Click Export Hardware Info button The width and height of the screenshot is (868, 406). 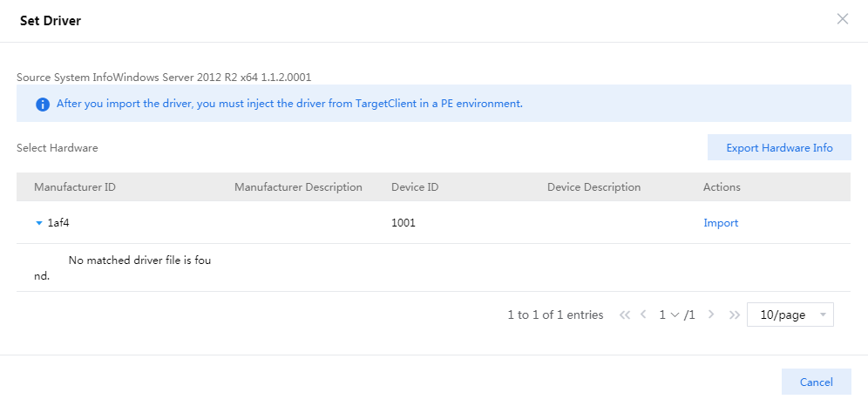[779, 148]
